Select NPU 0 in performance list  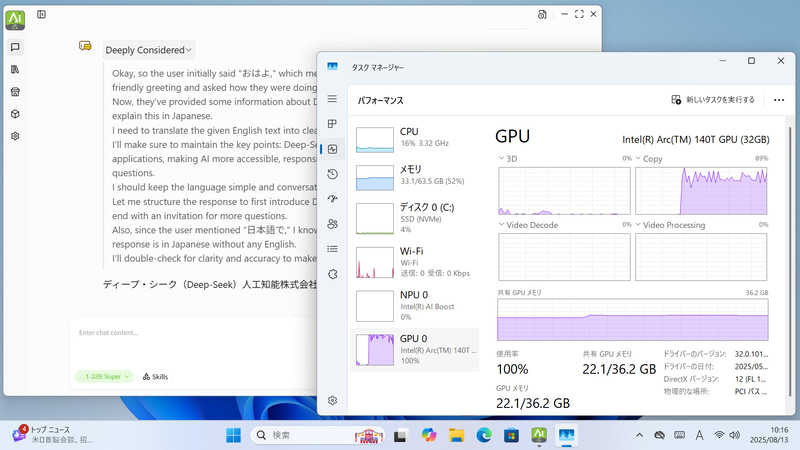415,306
